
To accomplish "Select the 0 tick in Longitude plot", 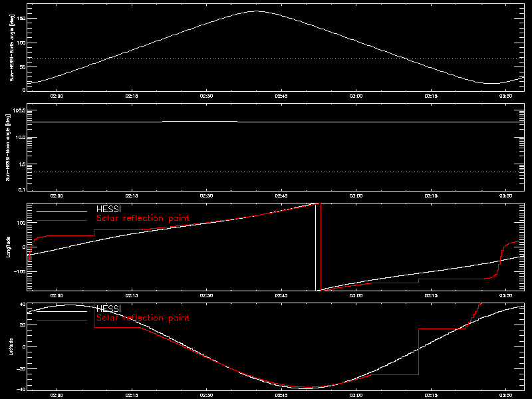I will click(24, 247).
